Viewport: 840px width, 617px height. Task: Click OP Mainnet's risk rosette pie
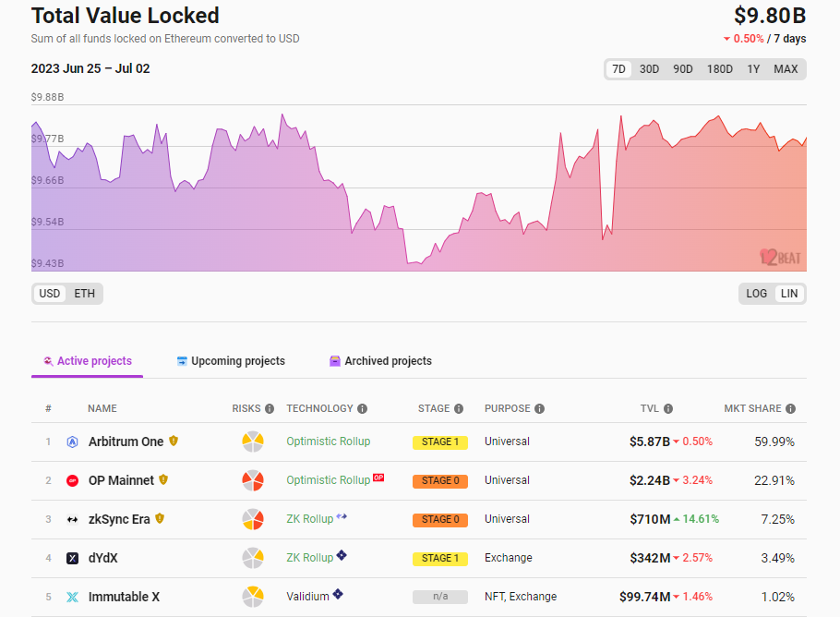point(253,480)
